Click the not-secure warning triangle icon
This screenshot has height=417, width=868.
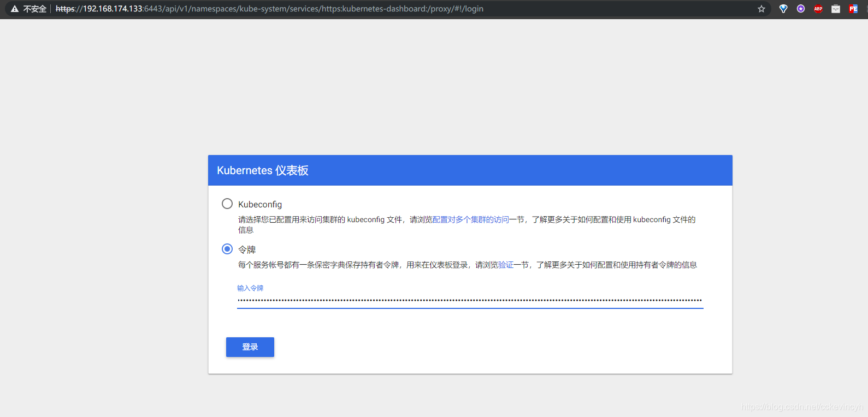click(15, 9)
